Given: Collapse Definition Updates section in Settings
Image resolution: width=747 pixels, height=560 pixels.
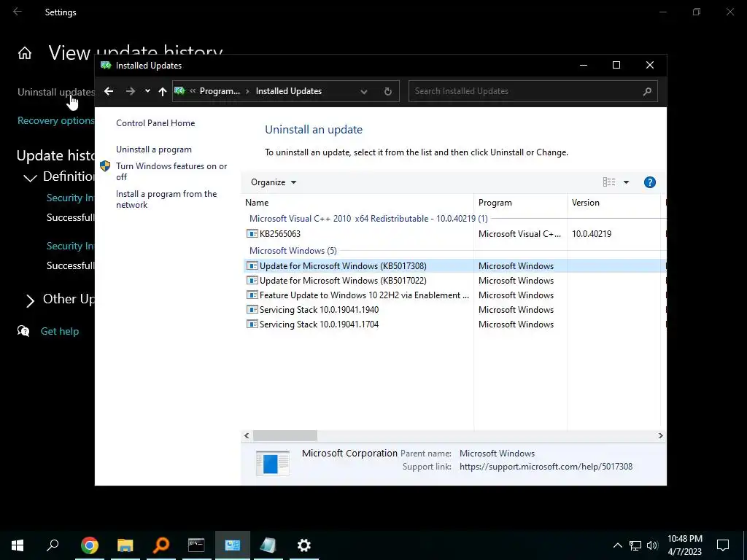Looking at the screenshot, I should click(x=29, y=178).
